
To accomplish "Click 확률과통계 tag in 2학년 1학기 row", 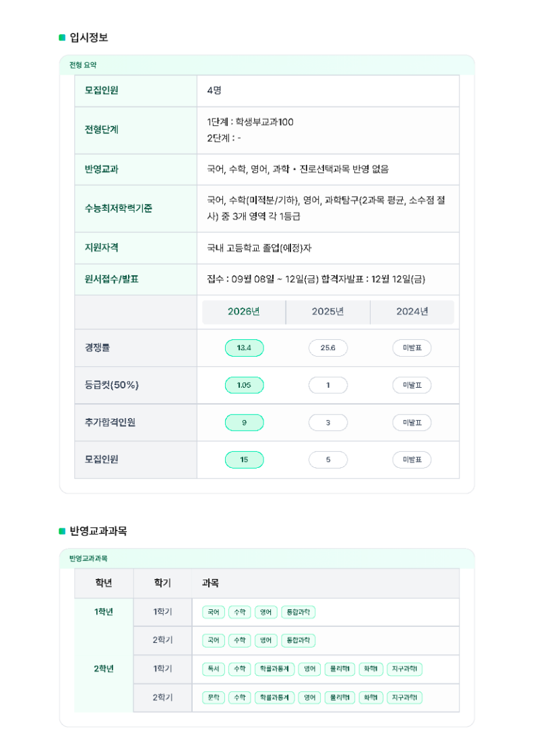I will 274,669.
